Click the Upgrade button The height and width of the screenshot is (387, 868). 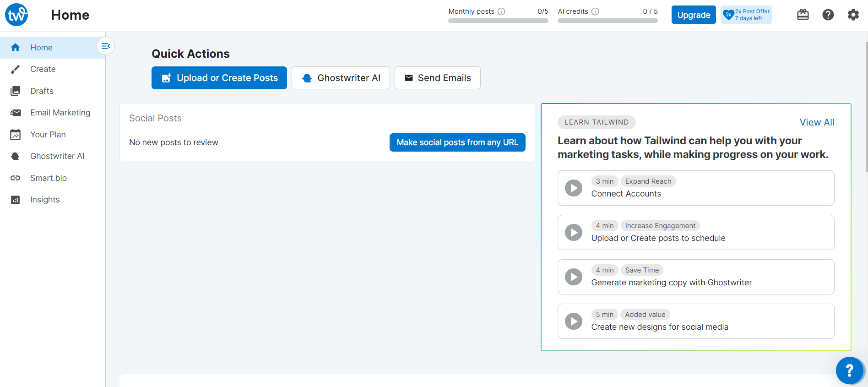click(x=694, y=15)
